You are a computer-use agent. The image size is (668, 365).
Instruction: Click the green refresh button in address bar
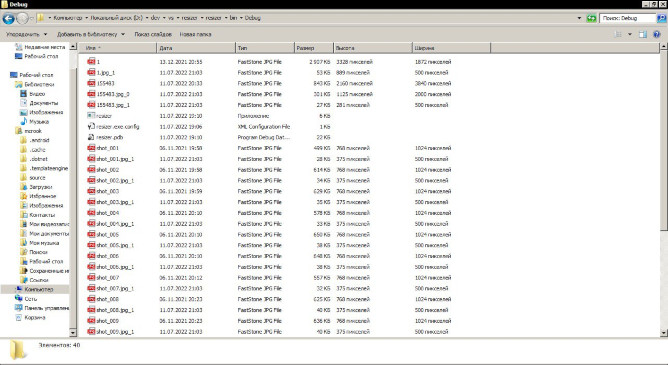tap(591, 18)
